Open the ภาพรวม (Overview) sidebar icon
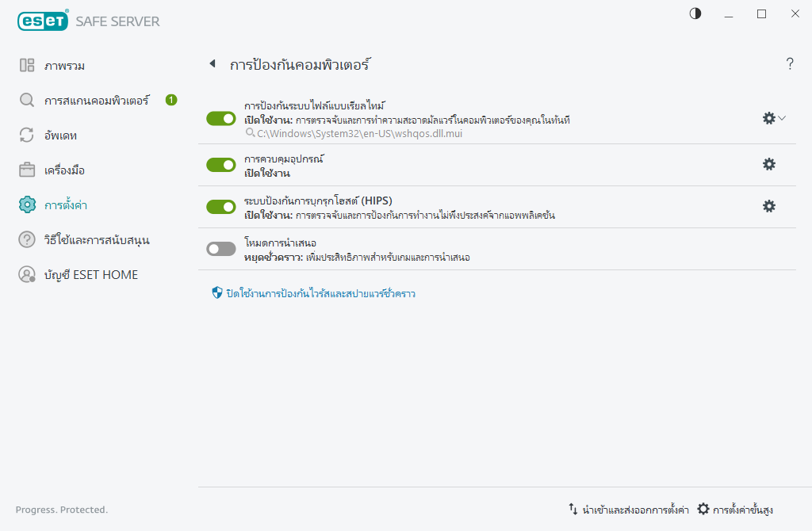This screenshot has height=531, width=812. (x=26, y=65)
